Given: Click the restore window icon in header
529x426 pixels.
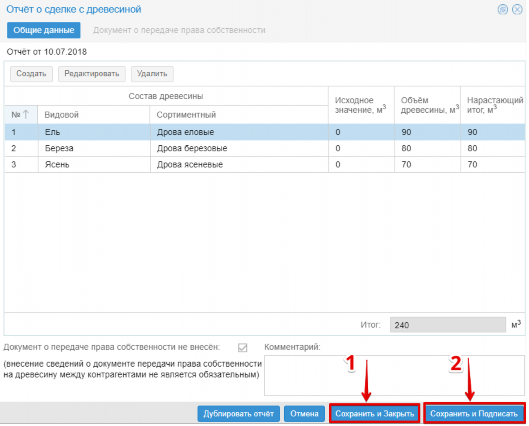Looking at the screenshot, I should 503,9.
